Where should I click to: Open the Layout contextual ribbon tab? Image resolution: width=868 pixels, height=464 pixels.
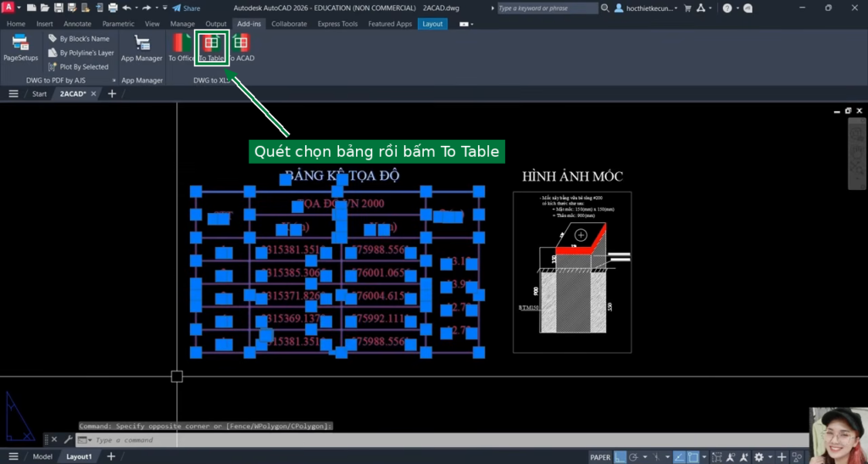coord(432,24)
